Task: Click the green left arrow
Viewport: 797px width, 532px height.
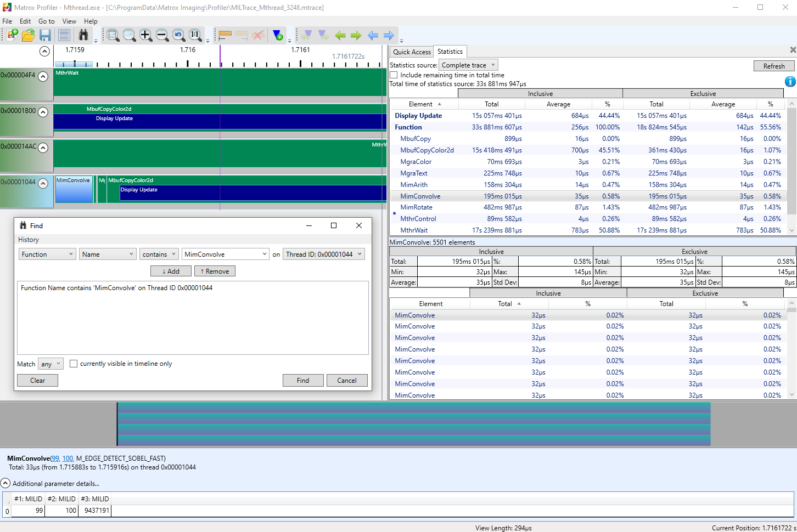Action: point(340,36)
